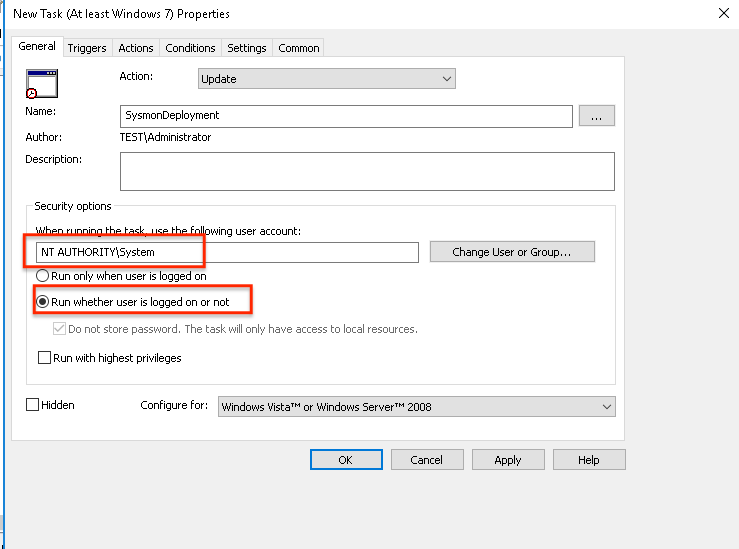This screenshot has width=739, height=549.
Task: Confirm the dialog with the OK button
Action: tap(346, 460)
